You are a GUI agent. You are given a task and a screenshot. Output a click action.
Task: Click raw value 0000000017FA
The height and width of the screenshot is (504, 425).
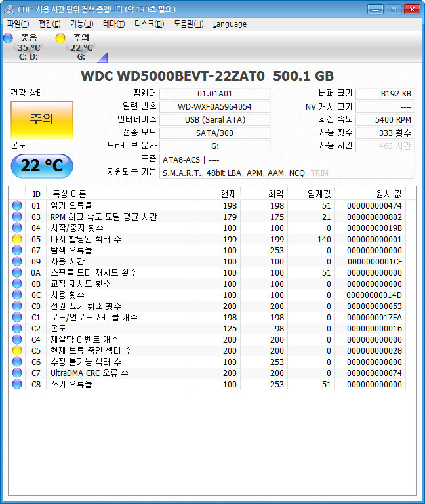374,318
